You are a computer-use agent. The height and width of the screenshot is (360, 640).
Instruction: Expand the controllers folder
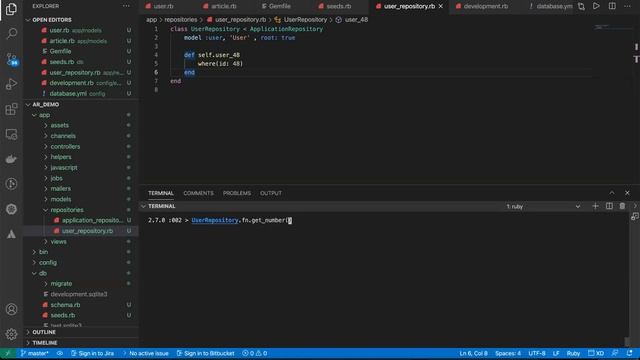click(65, 147)
